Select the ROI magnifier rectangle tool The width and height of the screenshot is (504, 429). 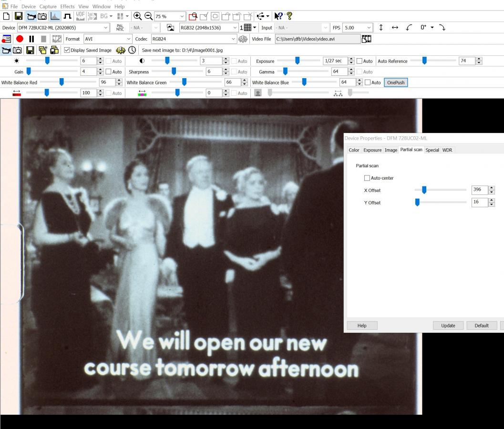[x=193, y=16]
